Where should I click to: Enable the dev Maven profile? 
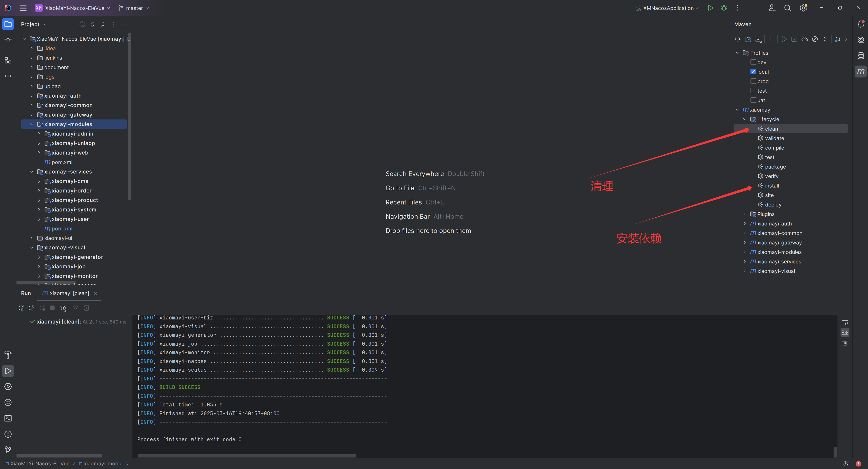pyautogui.click(x=753, y=62)
